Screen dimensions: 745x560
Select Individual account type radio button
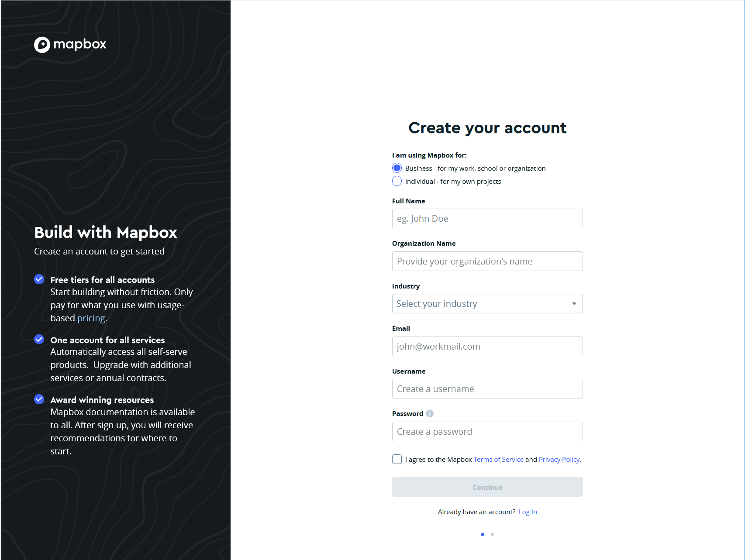click(x=397, y=181)
